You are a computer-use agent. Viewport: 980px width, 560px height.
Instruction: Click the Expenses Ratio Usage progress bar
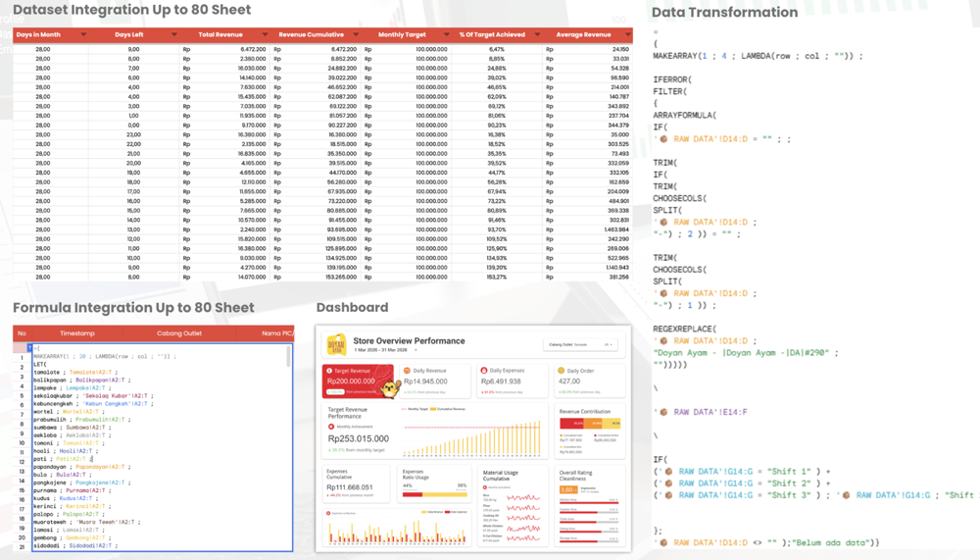435,494
